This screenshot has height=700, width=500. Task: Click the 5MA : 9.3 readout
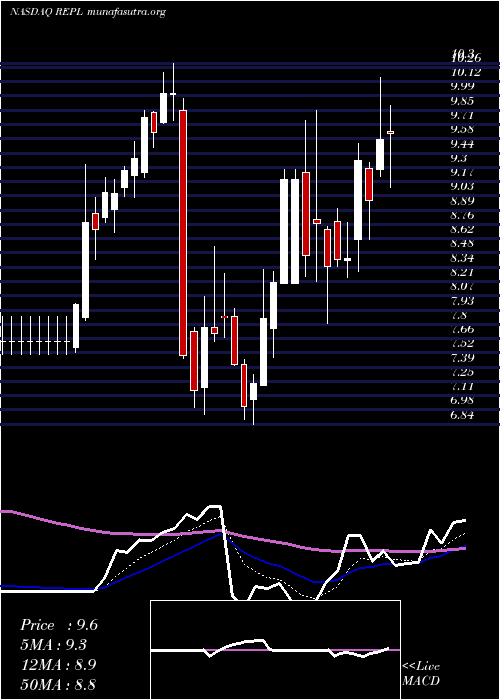click(54, 645)
